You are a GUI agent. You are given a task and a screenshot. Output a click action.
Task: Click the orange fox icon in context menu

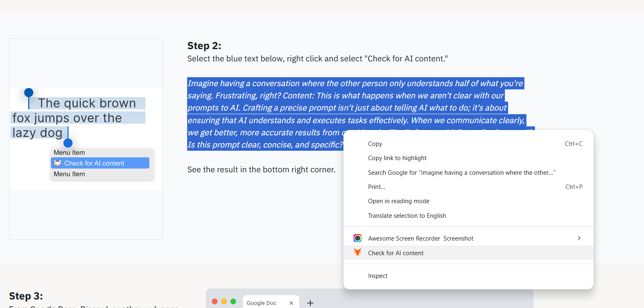coord(358,253)
